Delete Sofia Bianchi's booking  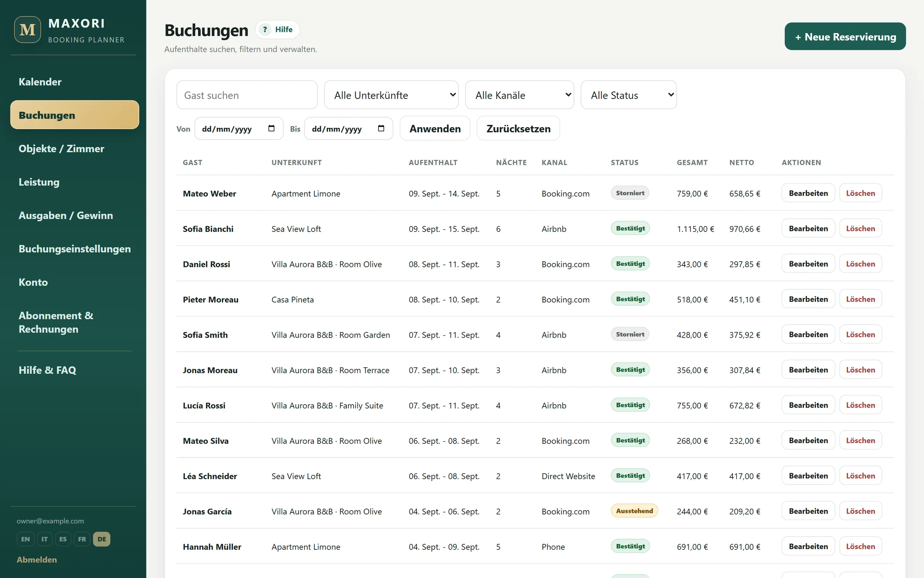[860, 229]
